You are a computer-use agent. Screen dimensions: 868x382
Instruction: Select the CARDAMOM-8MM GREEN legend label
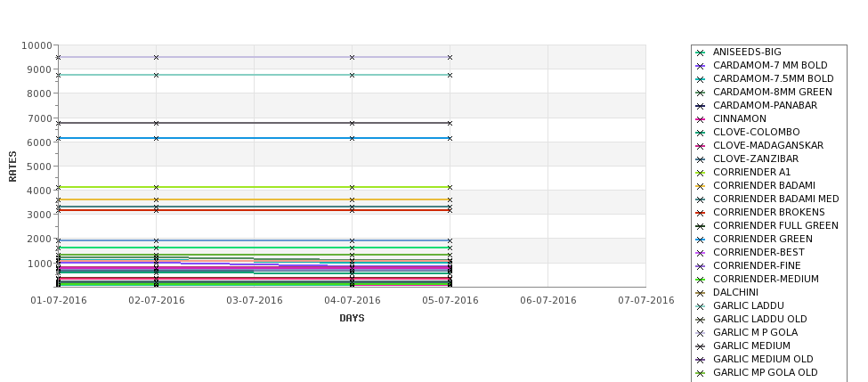point(772,92)
